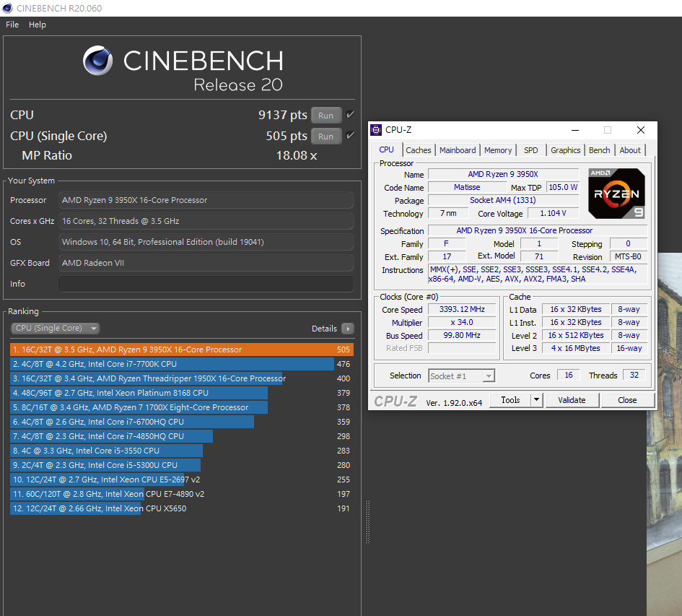Open the Graphics tab in CPU-Z
The image size is (682, 616).
[565, 150]
